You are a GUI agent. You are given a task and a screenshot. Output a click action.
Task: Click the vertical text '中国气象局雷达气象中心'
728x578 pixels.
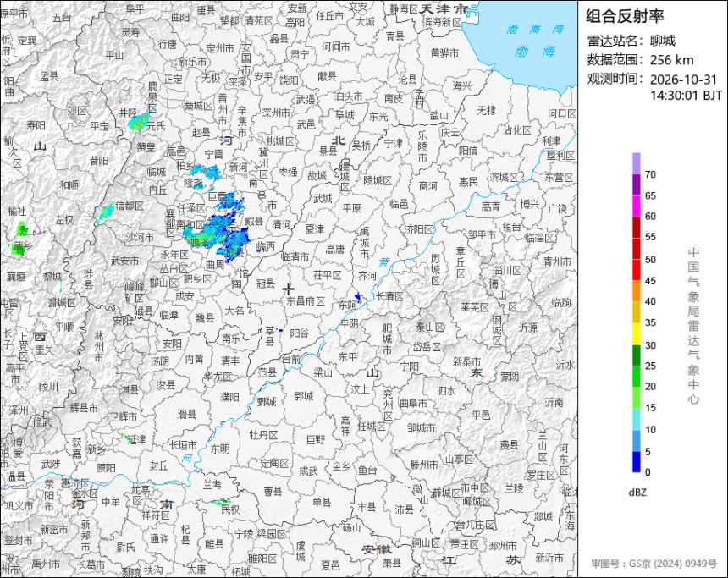(x=693, y=326)
